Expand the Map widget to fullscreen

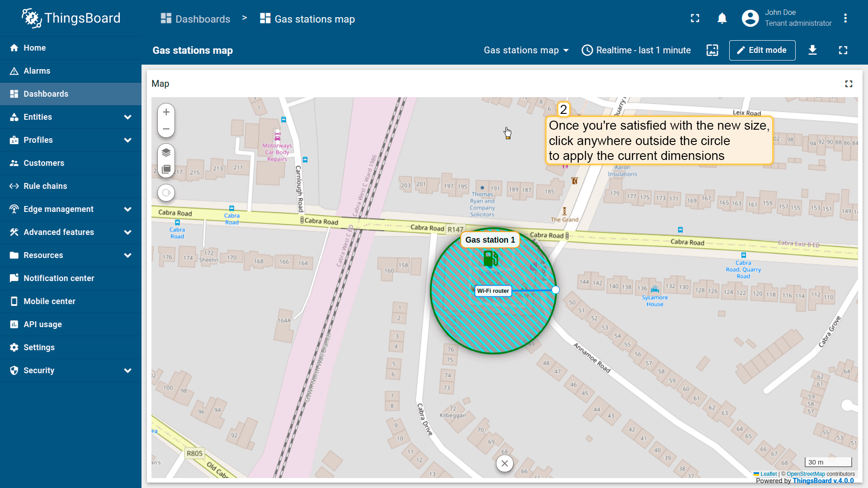tap(849, 84)
